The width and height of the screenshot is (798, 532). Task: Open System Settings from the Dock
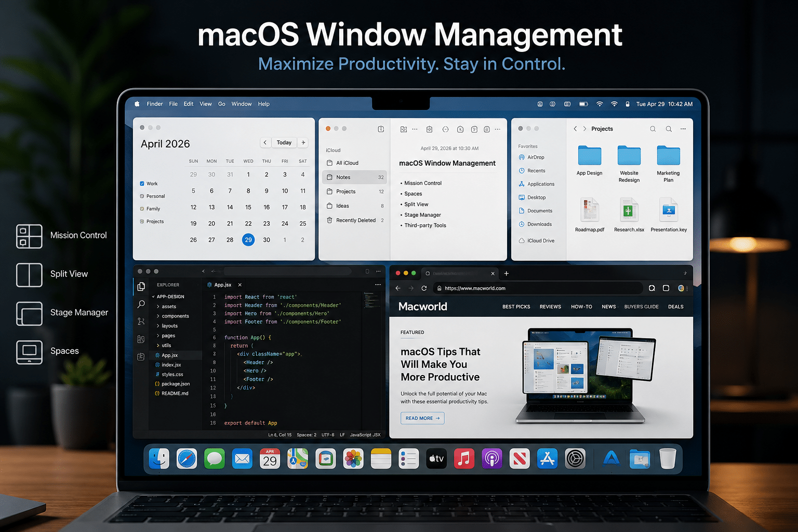(575, 459)
